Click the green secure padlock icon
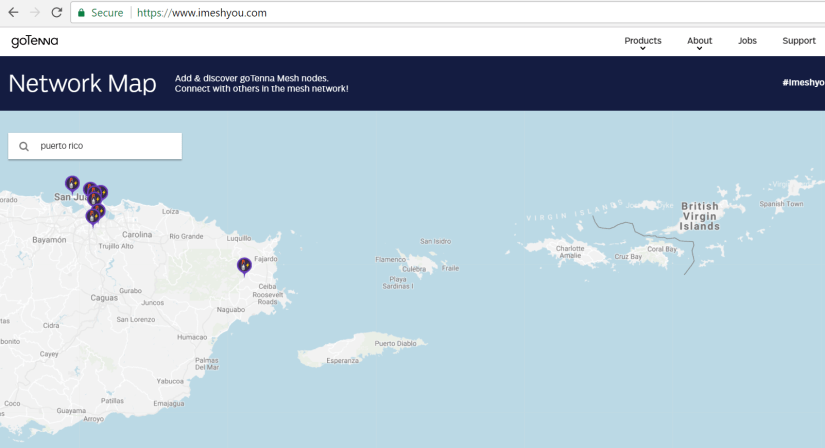Image resolution: width=825 pixels, height=448 pixels. point(82,13)
